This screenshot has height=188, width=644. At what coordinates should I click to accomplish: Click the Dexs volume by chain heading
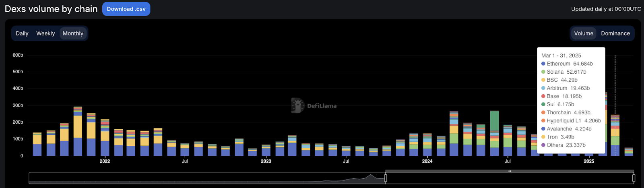click(51, 9)
